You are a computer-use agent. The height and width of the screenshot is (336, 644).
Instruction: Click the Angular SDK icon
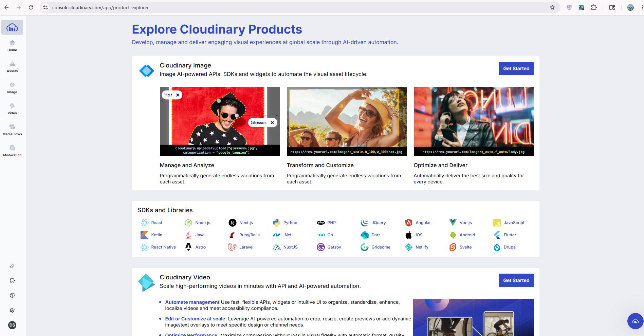point(409,223)
